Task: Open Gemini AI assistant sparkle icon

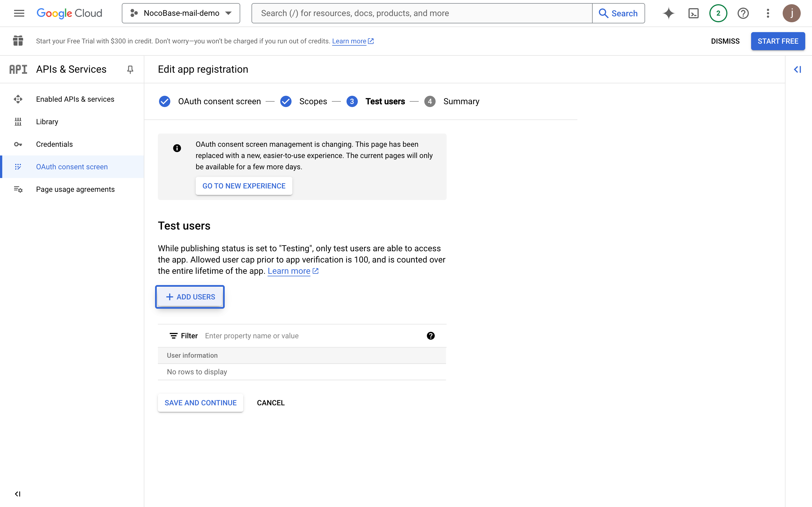Action: tap(668, 13)
